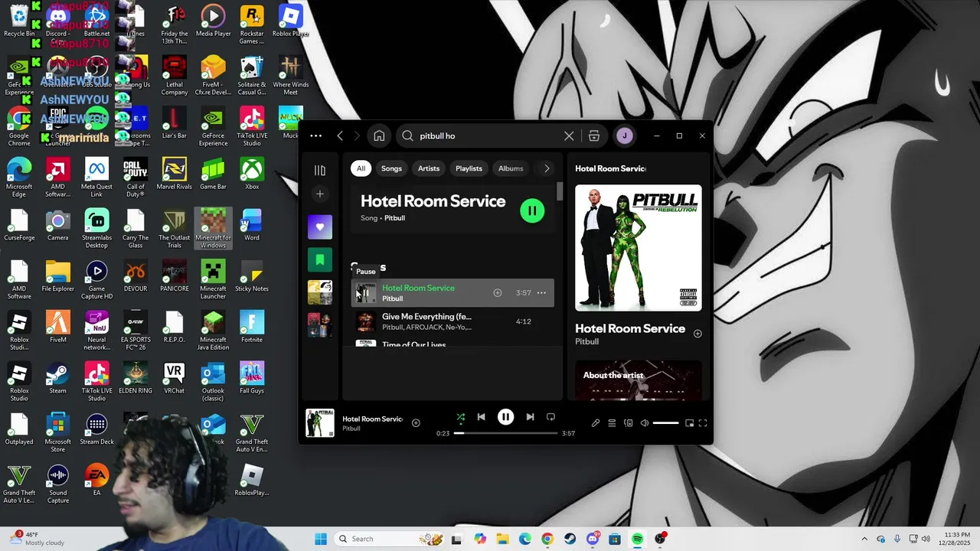Open Windows Start menu
The width and height of the screenshot is (980, 551).
click(x=321, y=539)
